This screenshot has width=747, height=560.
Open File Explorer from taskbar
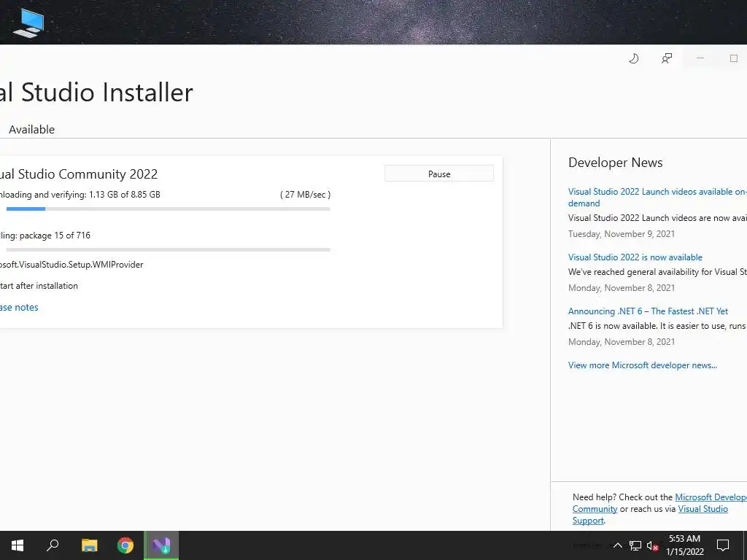pos(89,545)
